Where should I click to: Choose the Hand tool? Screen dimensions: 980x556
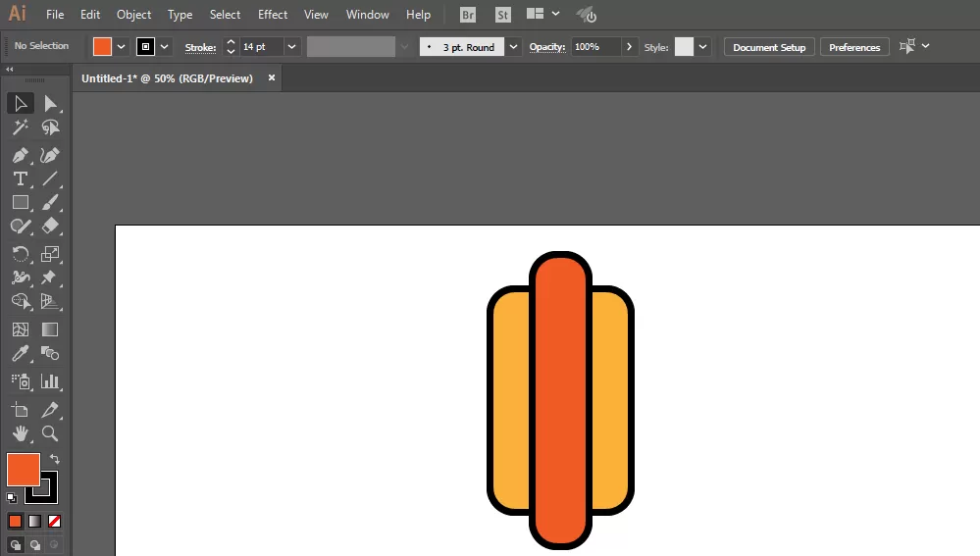pyautogui.click(x=20, y=433)
